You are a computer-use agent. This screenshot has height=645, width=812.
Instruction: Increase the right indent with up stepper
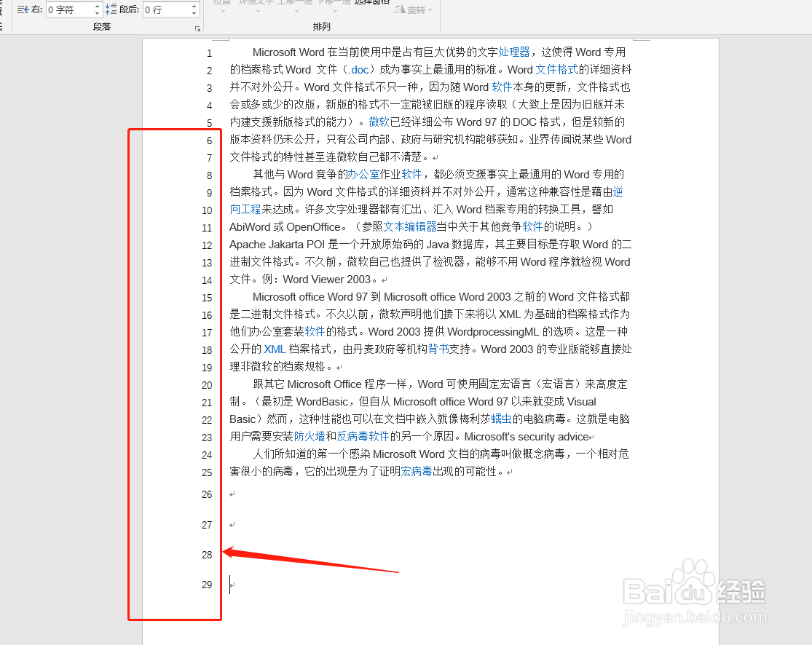pos(97,7)
